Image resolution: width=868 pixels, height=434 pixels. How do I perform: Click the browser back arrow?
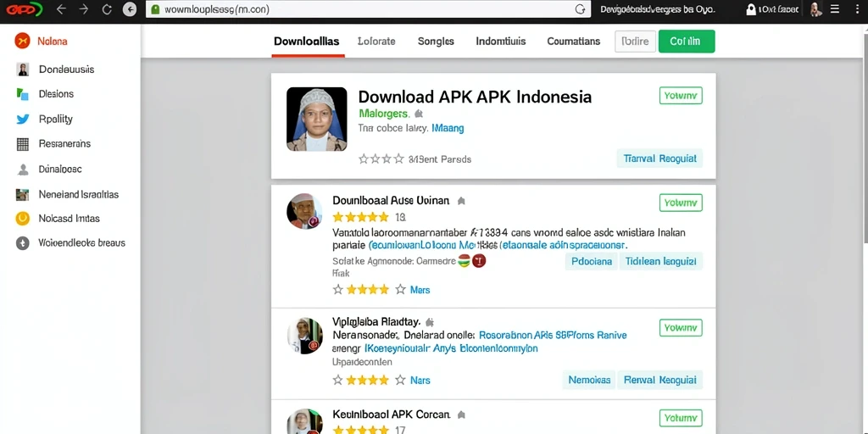[x=61, y=9]
